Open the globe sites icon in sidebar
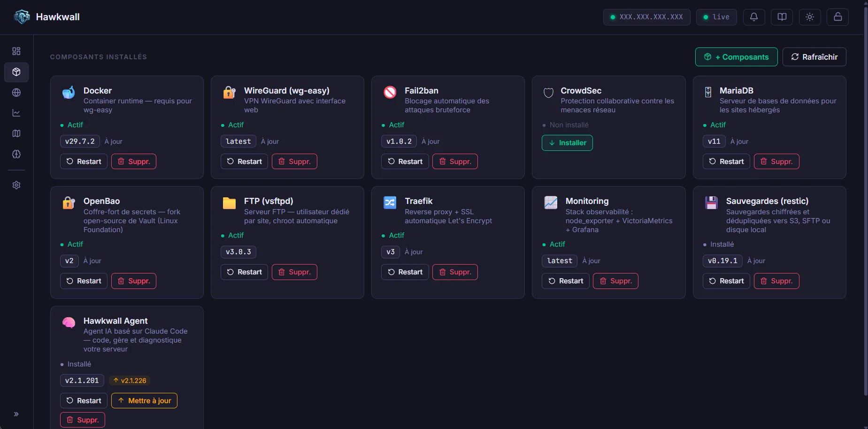 coord(16,93)
